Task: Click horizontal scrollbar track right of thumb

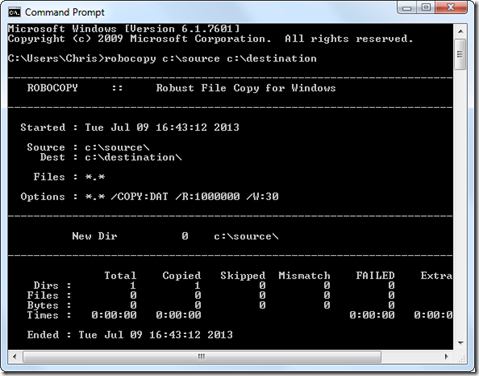Action: click(411, 357)
